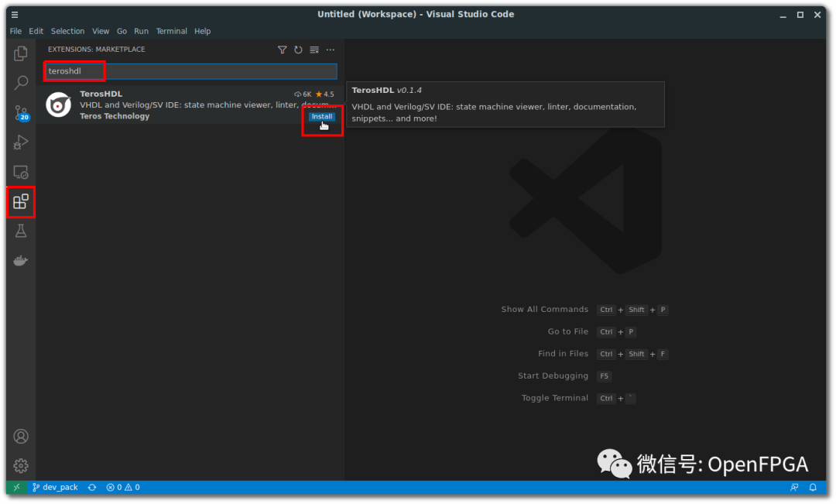Viewport: 836px width, 504px height.
Task: Open the Help menu
Action: point(202,32)
